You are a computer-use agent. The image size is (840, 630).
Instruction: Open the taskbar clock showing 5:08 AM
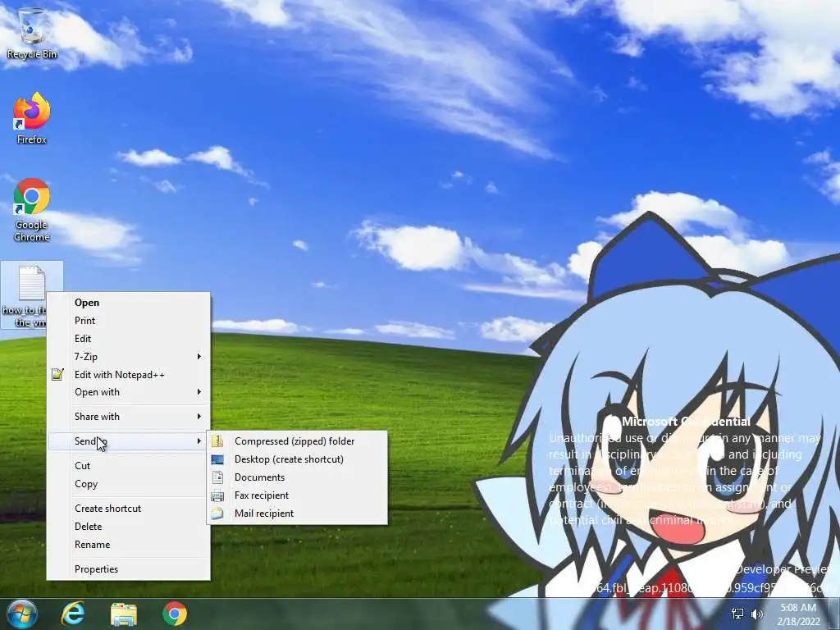[798, 614]
